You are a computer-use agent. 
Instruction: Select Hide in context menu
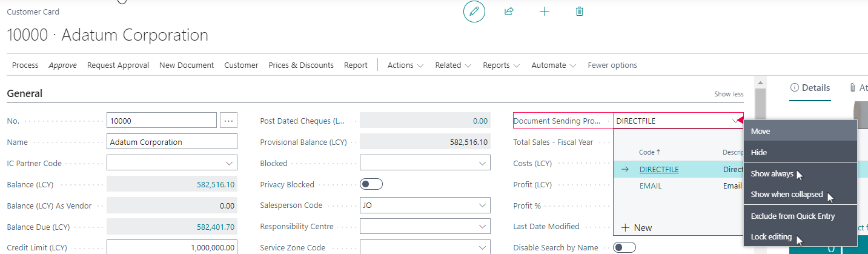coord(800,152)
